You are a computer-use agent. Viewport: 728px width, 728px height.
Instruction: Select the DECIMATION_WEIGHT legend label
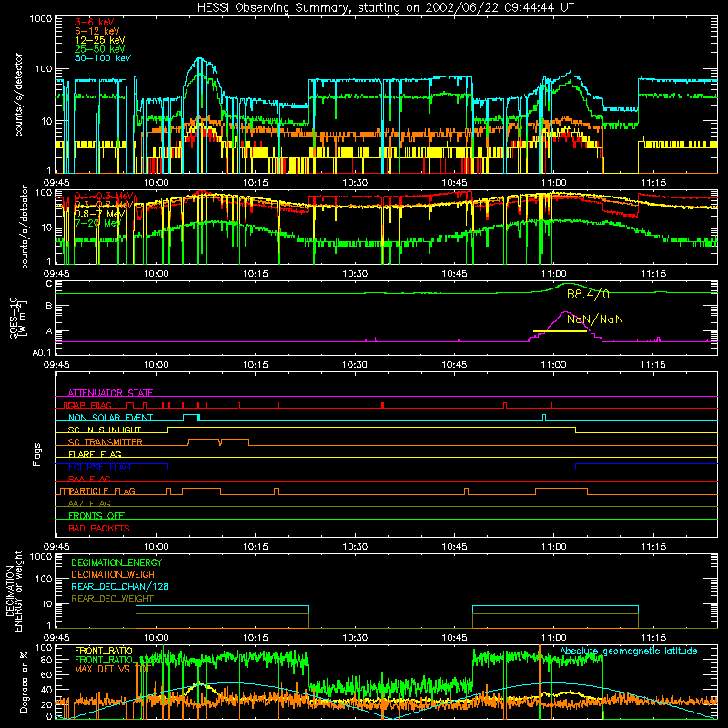coord(116,574)
